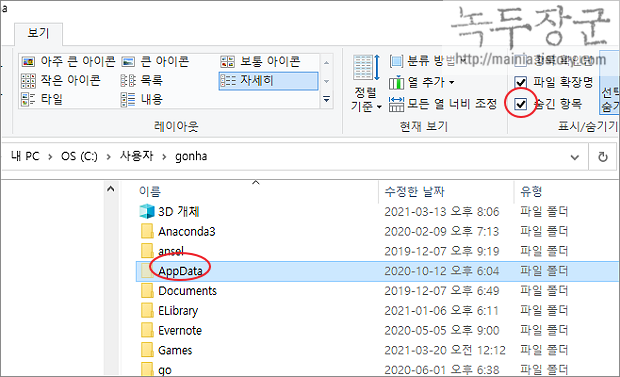Select Evernote folder icon

tap(147, 330)
